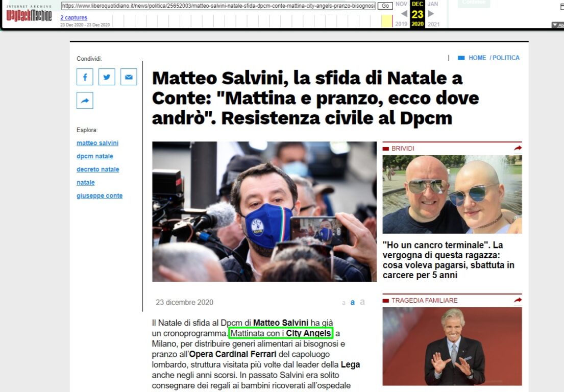Go to the next capture arrow
Screen dimensions: 564x392
pos(431,14)
